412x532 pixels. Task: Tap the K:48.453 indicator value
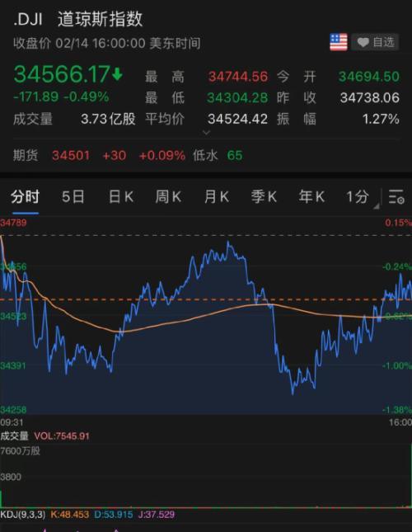pyautogui.click(x=70, y=515)
